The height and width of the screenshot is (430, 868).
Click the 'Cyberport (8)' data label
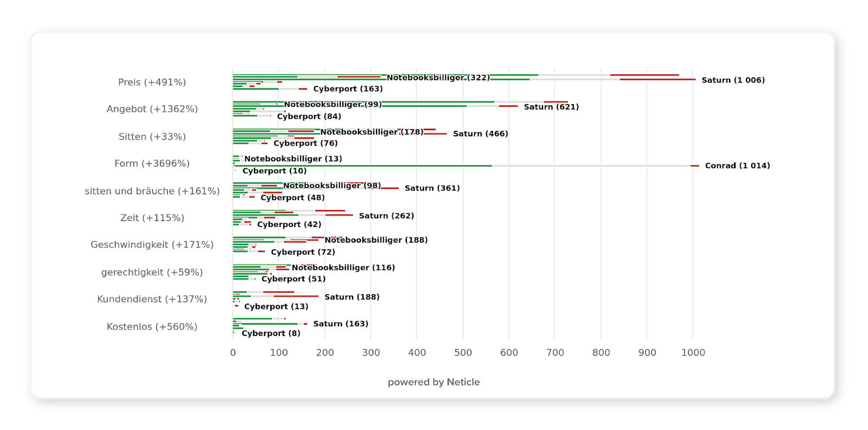click(271, 333)
